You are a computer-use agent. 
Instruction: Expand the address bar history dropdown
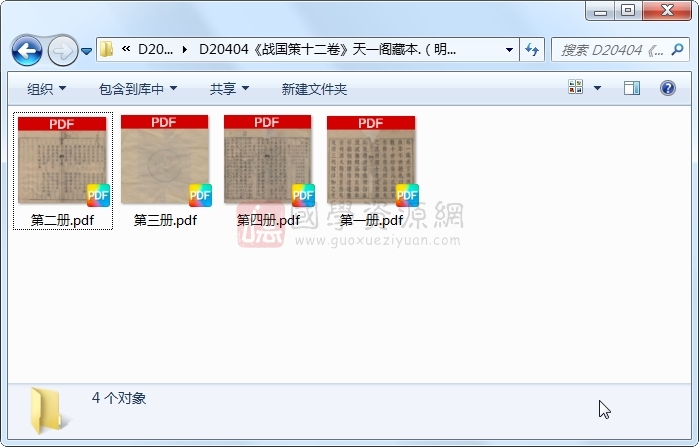[x=509, y=49]
